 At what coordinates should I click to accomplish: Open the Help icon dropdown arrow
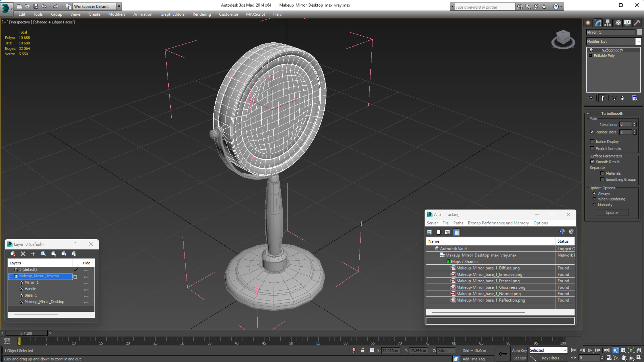562,7
